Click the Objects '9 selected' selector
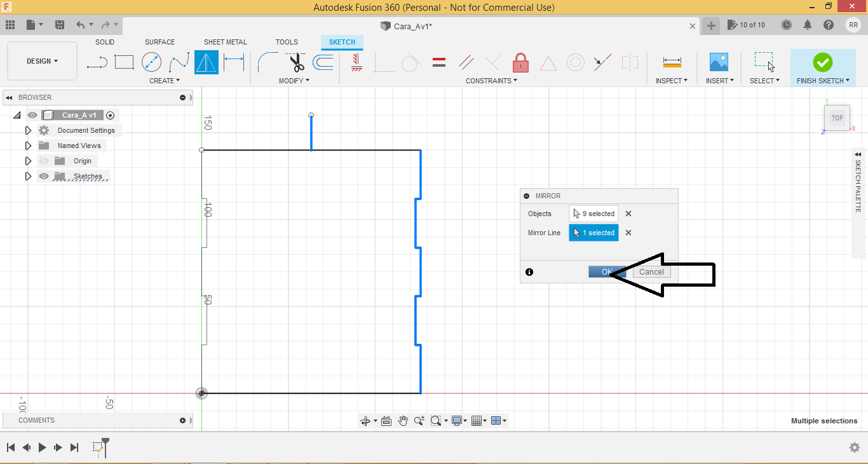The width and height of the screenshot is (868, 464). [x=593, y=214]
